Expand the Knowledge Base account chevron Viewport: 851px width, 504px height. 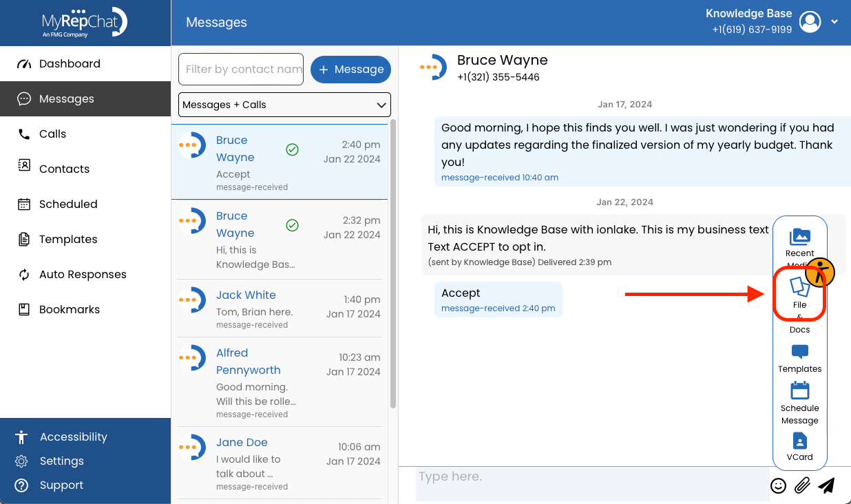(x=834, y=22)
